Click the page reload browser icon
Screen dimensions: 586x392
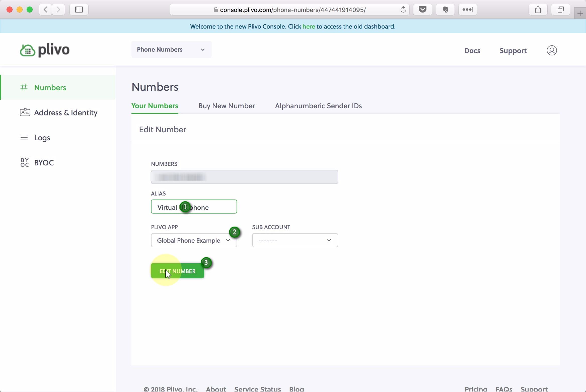(x=403, y=10)
